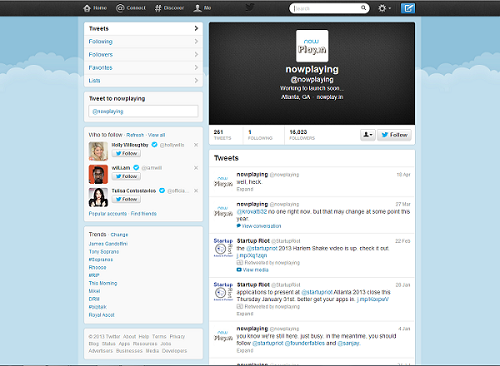Open Popular accounts link
This screenshot has height=366, width=500.
pos(108,214)
